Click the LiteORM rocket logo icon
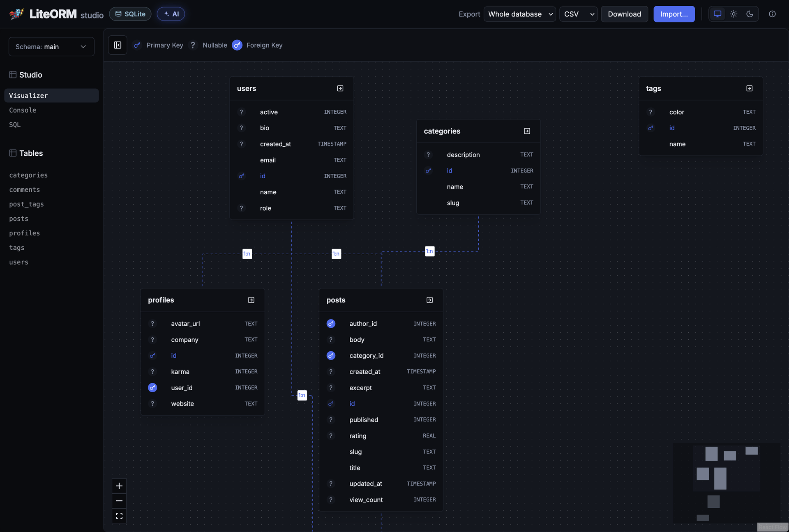 (x=16, y=14)
